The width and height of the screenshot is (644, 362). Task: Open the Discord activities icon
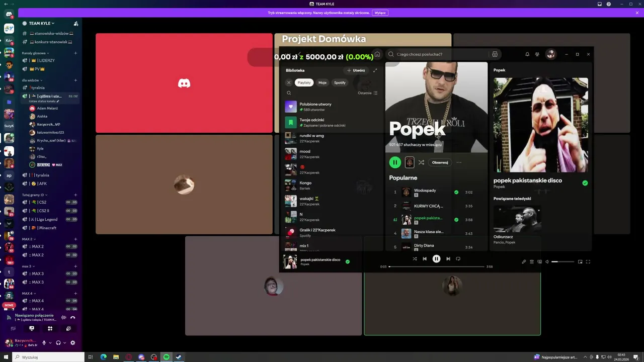click(x=50, y=328)
